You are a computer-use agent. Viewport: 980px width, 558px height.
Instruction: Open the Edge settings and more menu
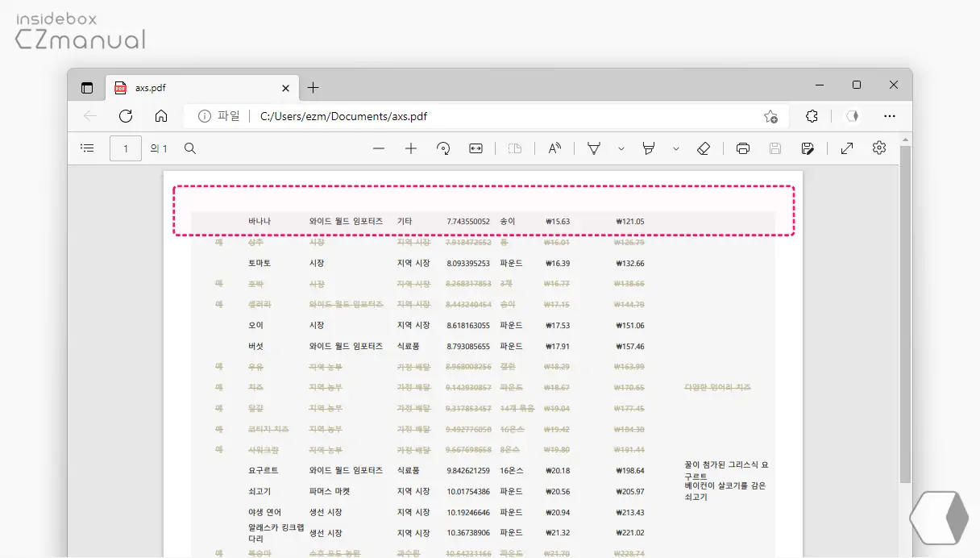[x=890, y=116]
